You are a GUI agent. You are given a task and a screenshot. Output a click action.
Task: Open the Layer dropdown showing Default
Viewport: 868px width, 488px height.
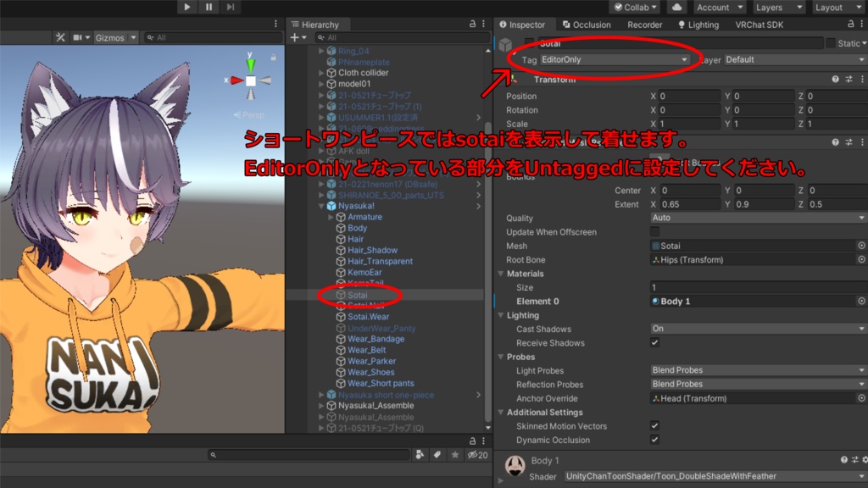795,60
